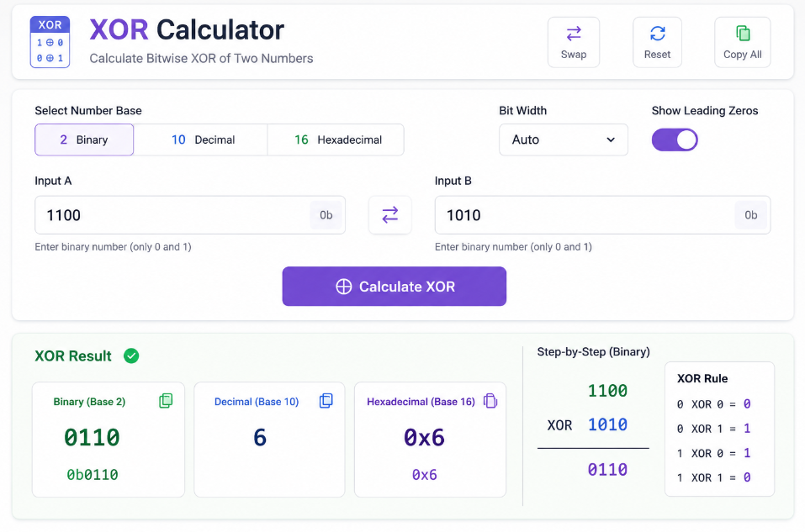Click the Calculate XOR button
The image size is (805, 532).
395,287
